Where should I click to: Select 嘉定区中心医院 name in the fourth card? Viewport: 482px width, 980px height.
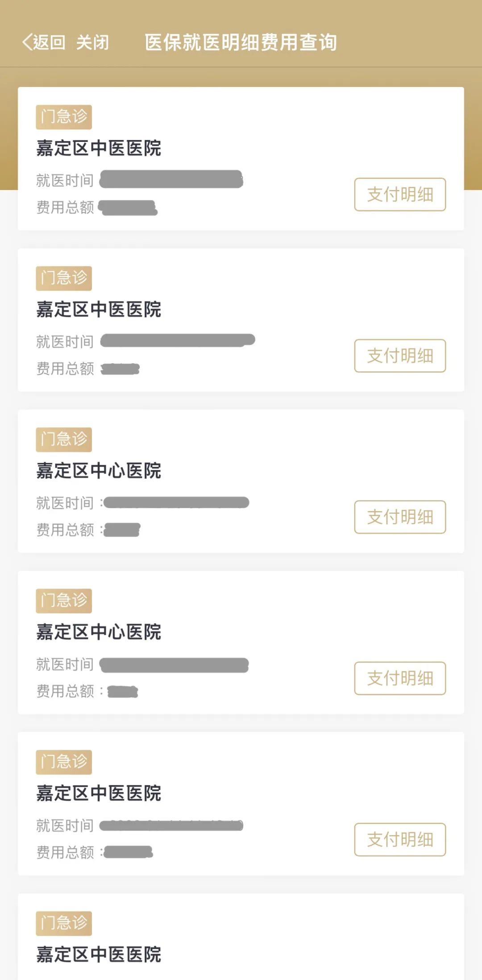99,632
